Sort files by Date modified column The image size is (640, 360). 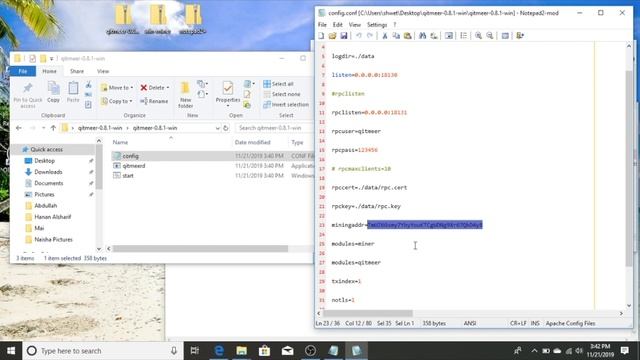[253, 142]
